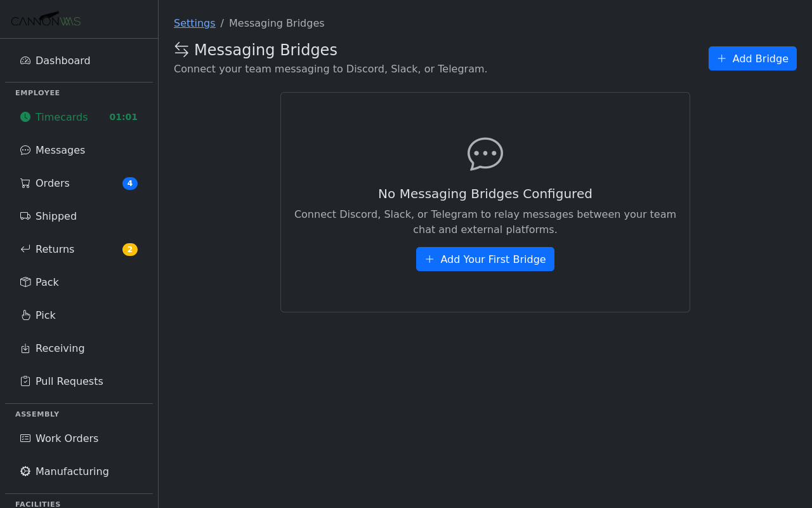Screen dimensions: 812x508
Task: Click the Receiving inbox icon
Action: tap(25, 348)
